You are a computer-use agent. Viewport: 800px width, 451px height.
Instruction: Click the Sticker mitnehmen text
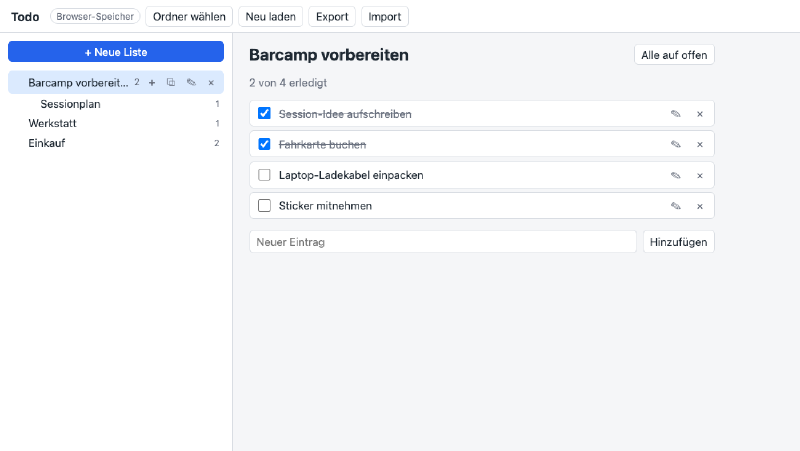pyautogui.click(x=325, y=206)
